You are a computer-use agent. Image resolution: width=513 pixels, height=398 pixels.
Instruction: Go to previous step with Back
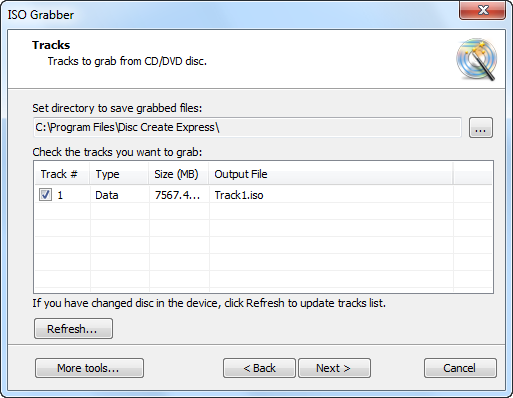click(x=259, y=368)
